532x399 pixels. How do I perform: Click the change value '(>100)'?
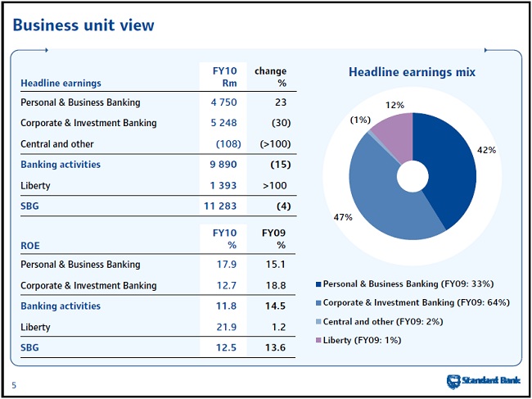click(x=275, y=144)
